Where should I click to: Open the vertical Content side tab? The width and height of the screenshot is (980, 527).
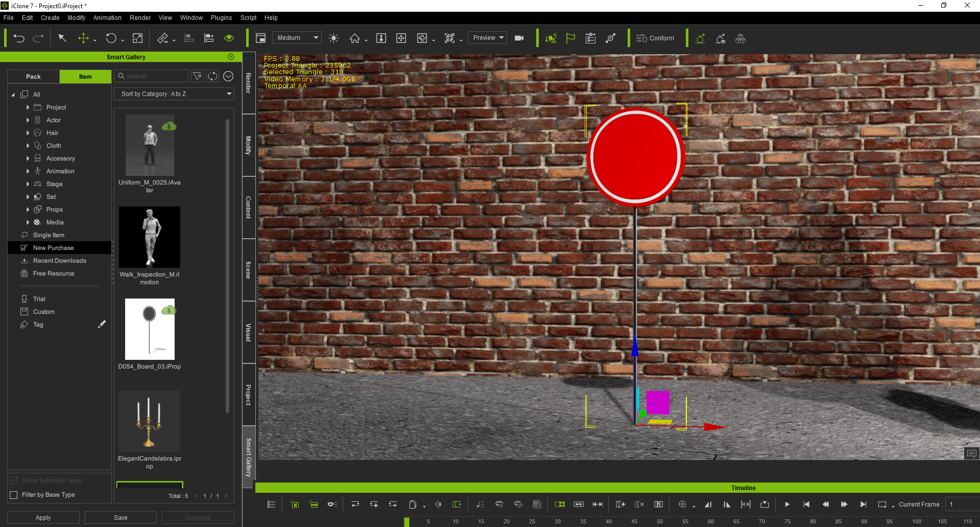(249, 208)
